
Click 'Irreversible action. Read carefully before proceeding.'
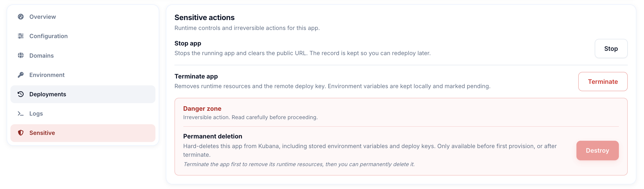tap(250, 117)
